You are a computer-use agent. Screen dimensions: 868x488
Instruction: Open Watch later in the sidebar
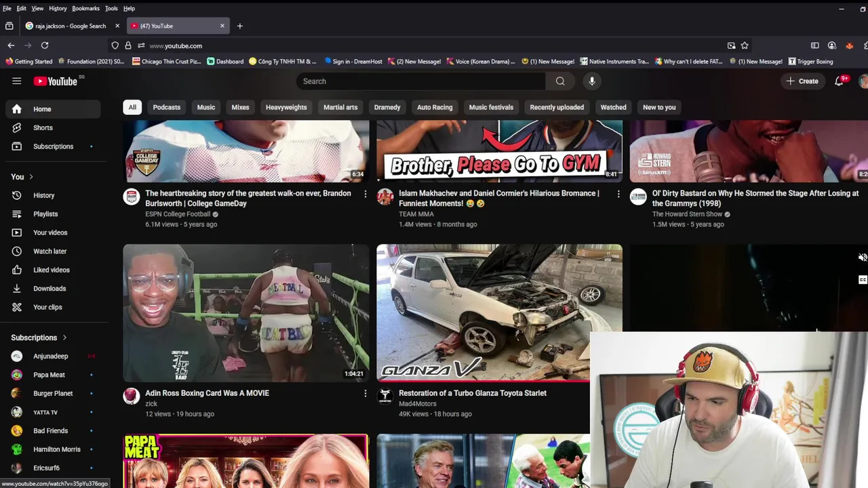pyautogui.click(x=53, y=251)
